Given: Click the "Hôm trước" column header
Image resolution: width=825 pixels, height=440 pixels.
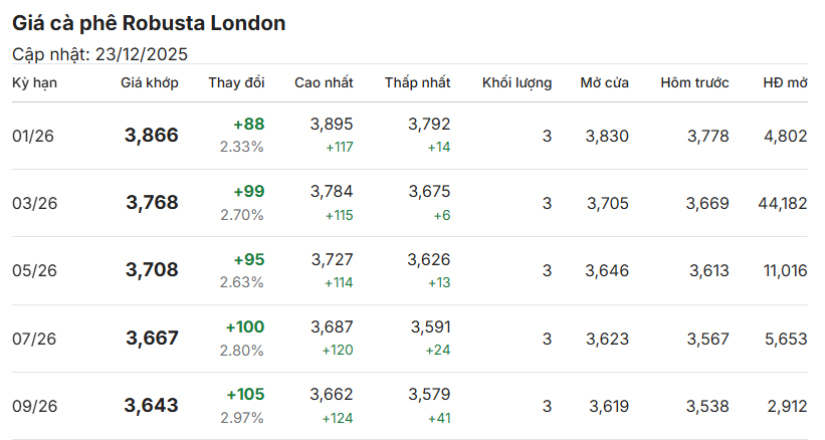Looking at the screenshot, I should coord(694,82).
